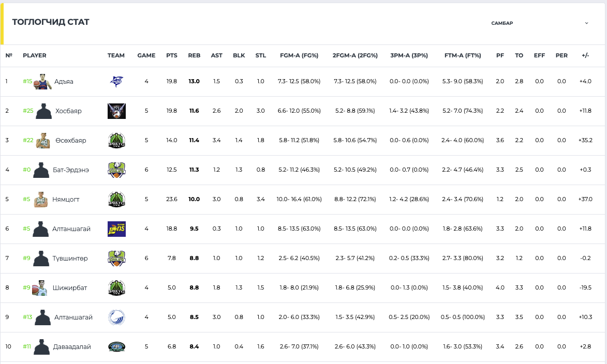Screen dimensions: 607x364
Task: Open Түвшинтөр's player profile link
Action: (x=70, y=259)
